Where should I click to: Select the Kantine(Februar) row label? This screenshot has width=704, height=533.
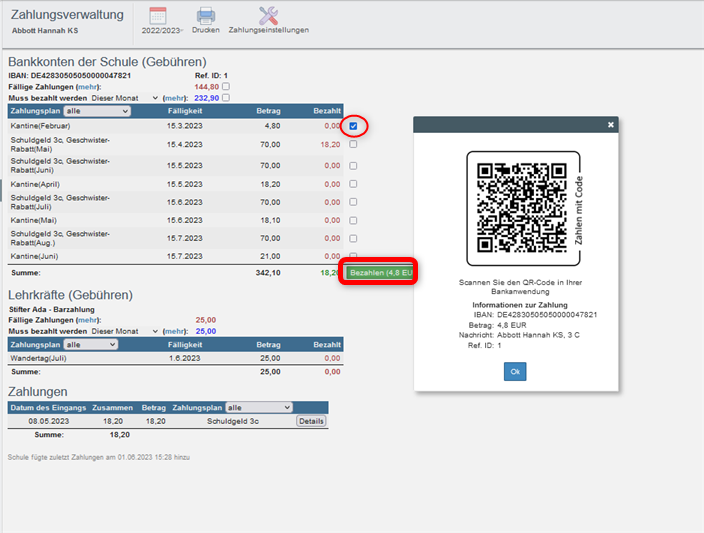pyautogui.click(x=40, y=126)
